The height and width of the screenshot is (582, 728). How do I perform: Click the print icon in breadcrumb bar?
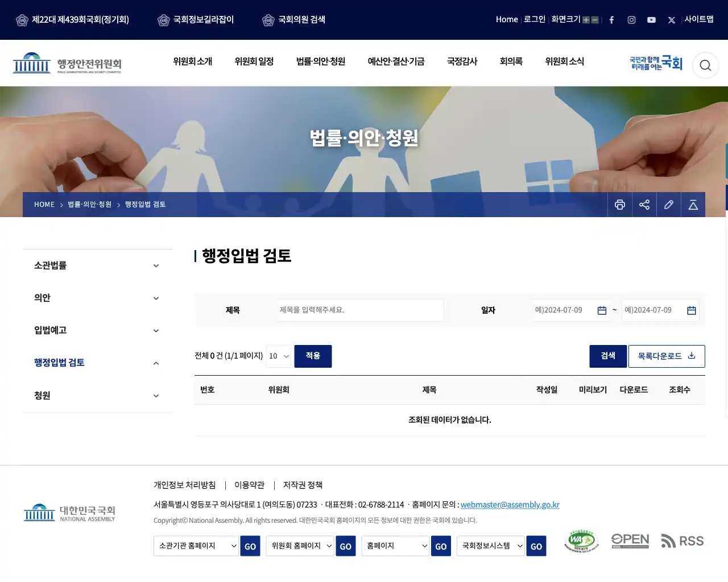[620, 205]
